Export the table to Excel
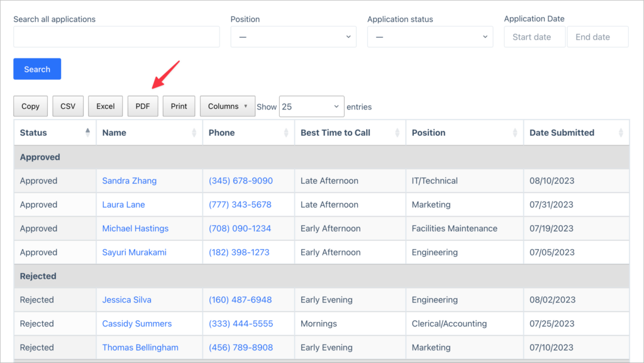 click(106, 106)
